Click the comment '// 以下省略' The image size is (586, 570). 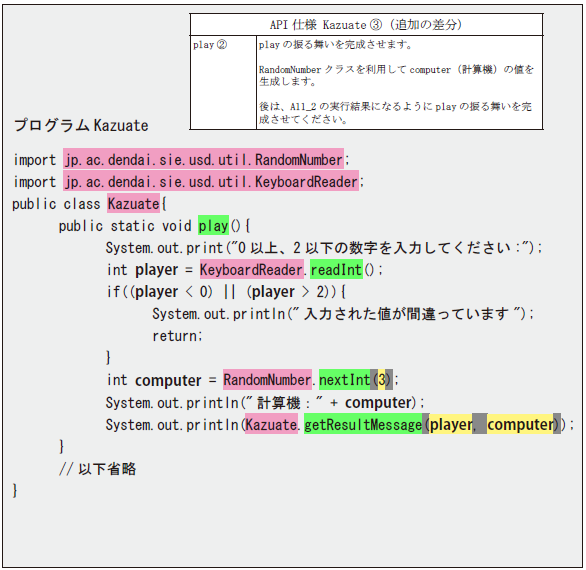click(x=98, y=468)
